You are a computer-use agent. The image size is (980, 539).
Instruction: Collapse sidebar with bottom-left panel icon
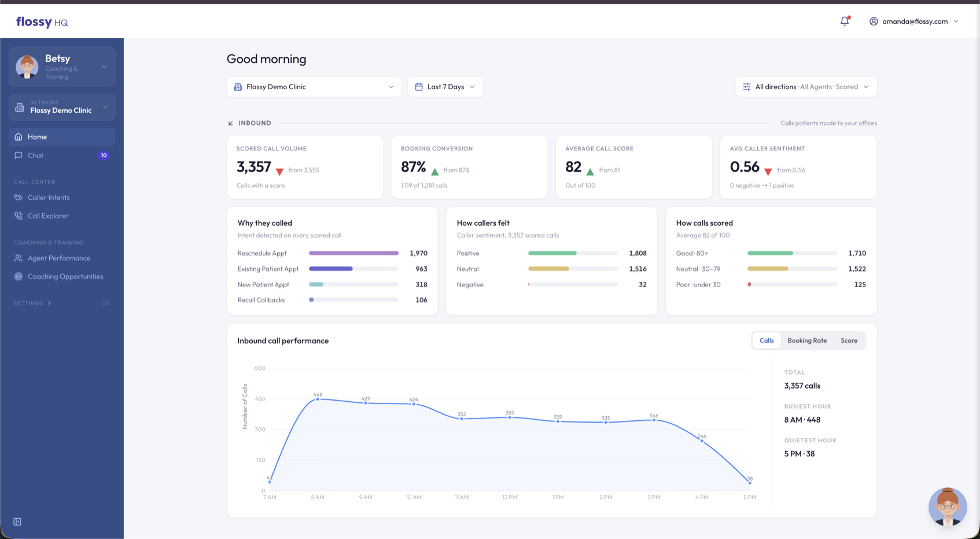(x=17, y=522)
